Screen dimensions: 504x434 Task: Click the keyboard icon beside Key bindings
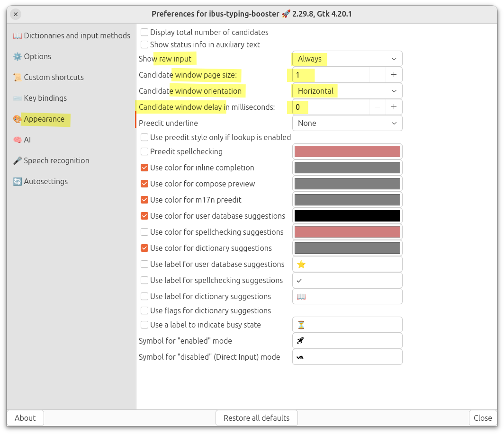[x=18, y=98]
